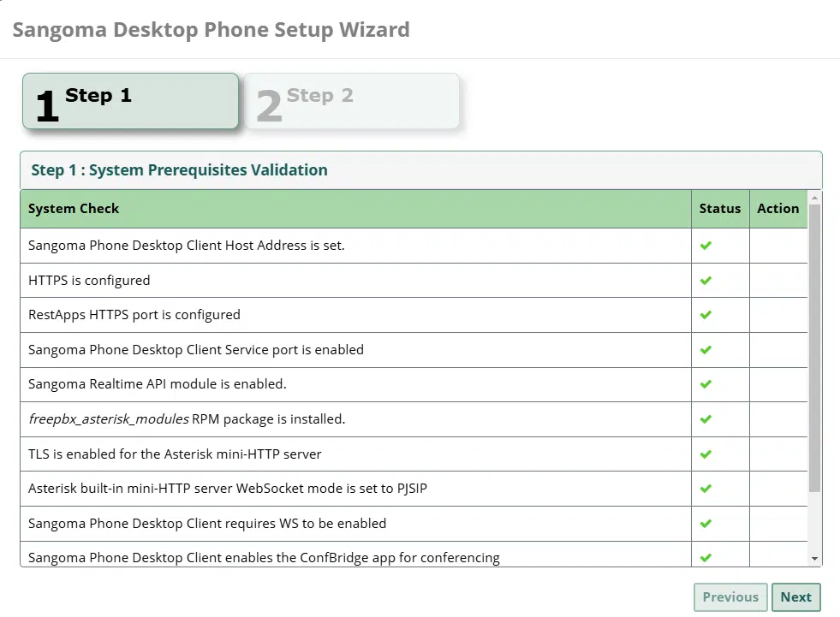Click the checkmark for WebSocket mode PJSIP row
The width and height of the screenshot is (840, 617).
point(706,489)
